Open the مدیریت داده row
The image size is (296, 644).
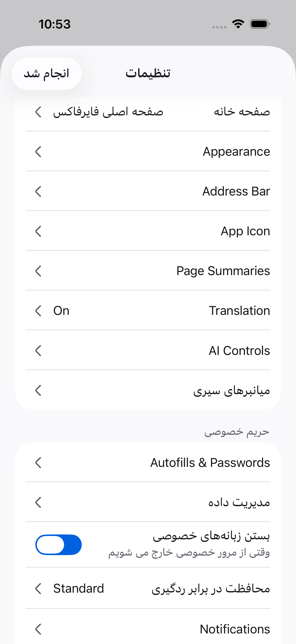coord(148,502)
